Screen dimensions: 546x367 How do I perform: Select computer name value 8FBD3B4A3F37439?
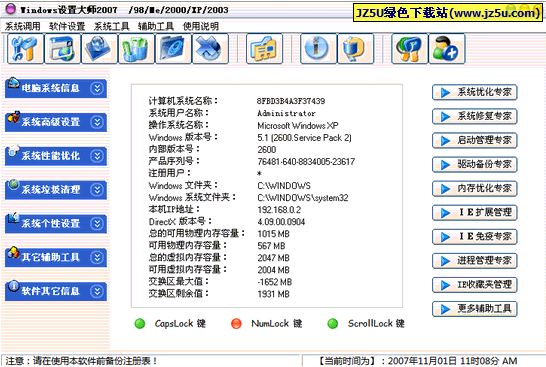point(291,101)
